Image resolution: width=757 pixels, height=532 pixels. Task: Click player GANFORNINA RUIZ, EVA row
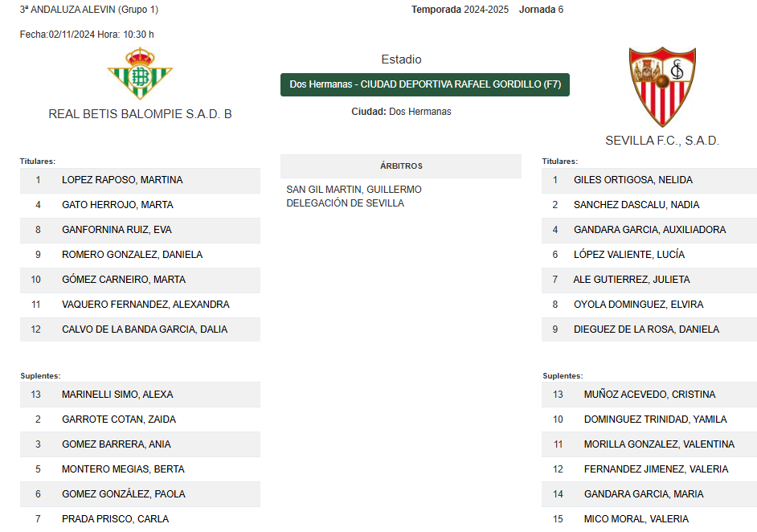point(140,231)
